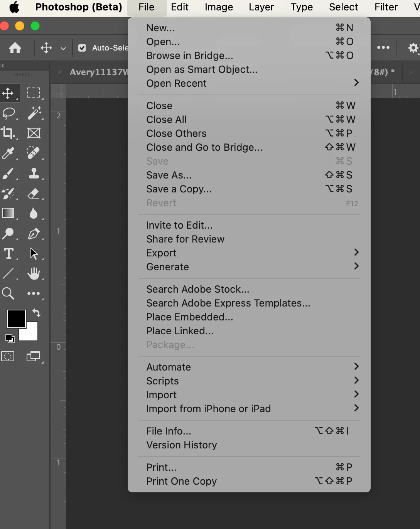Choose Save As... menu item
The width and height of the screenshot is (420, 529).
[249, 175]
